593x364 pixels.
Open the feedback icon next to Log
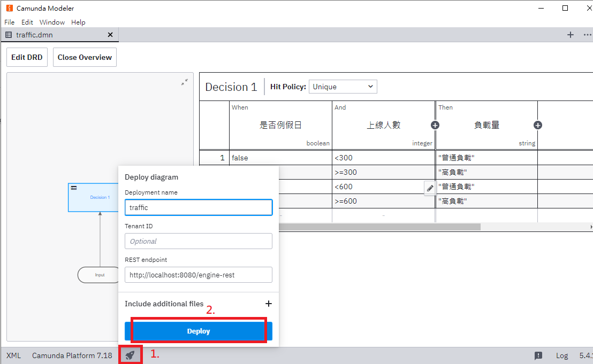538,355
